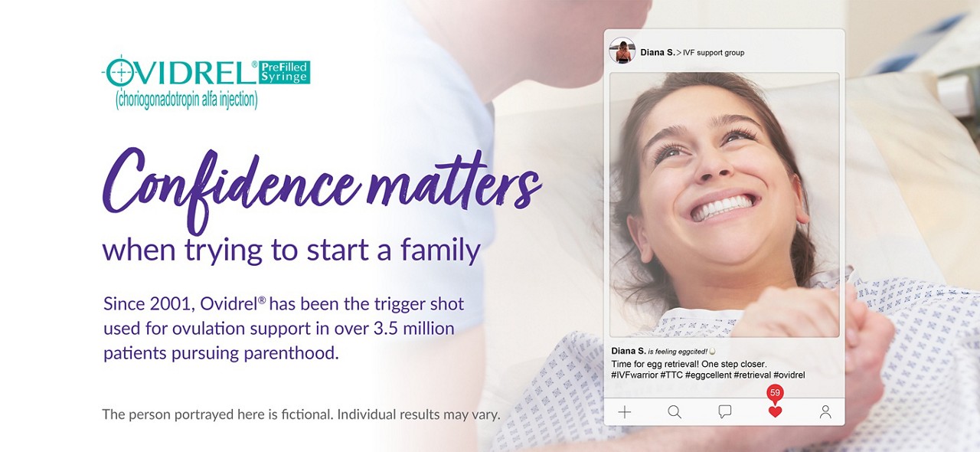Image resolution: width=980 pixels, height=452 pixels.
Task: Click the #ovidrel hashtag
Action: click(789, 375)
